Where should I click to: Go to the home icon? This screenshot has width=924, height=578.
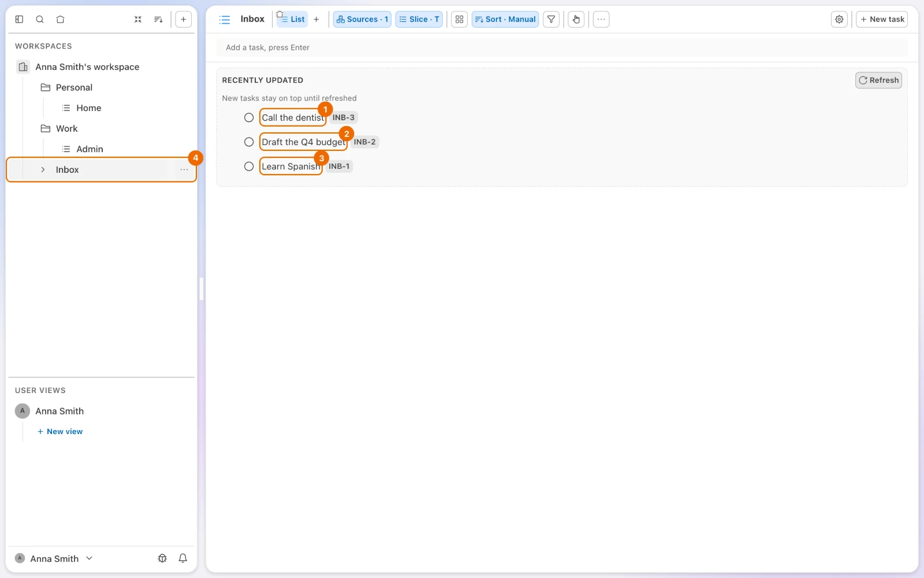click(x=60, y=19)
